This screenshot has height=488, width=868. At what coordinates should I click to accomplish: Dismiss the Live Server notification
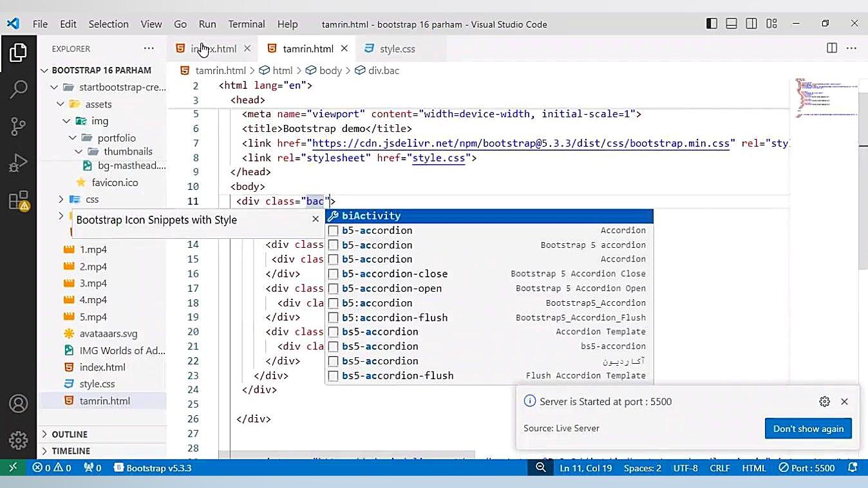844,401
